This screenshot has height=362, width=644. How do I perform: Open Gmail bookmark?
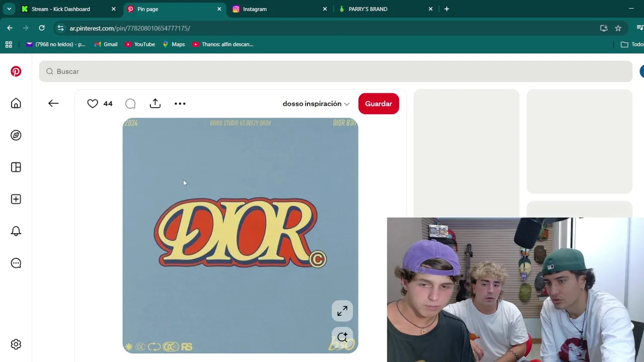pos(106,44)
